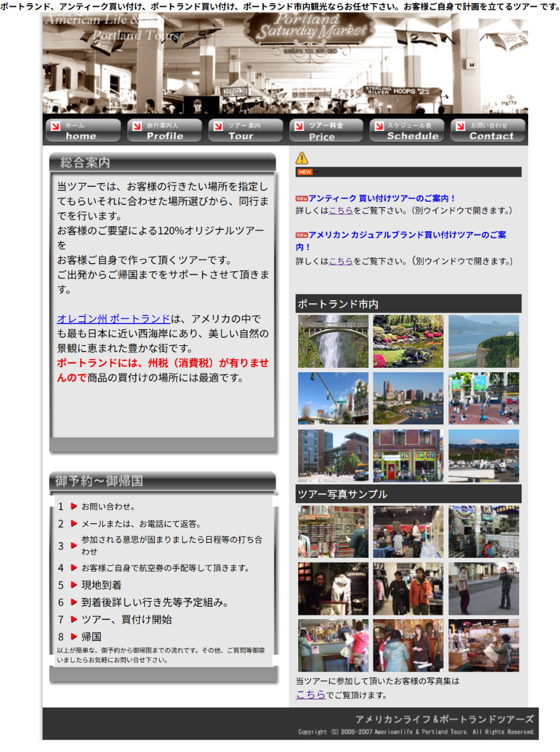Open the Tour navigation button
The image size is (560, 752).
(x=246, y=131)
